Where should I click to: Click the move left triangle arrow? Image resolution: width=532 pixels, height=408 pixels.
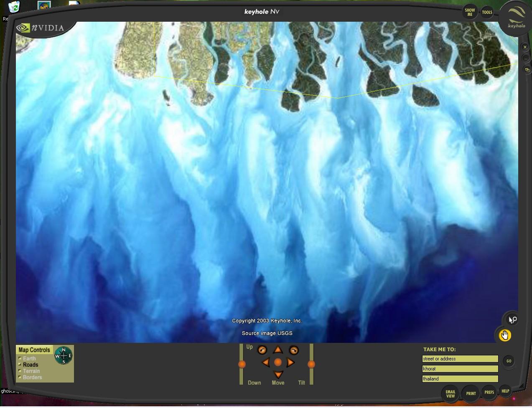click(x=265, y=362)
